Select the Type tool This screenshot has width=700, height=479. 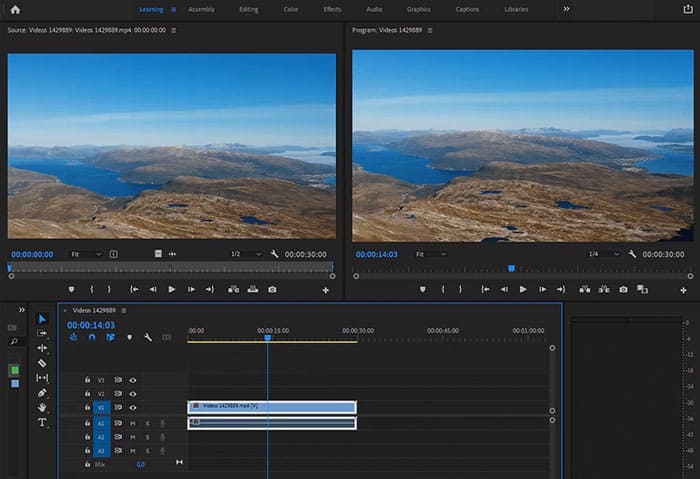pyautogui.click(x=42, y=422)
